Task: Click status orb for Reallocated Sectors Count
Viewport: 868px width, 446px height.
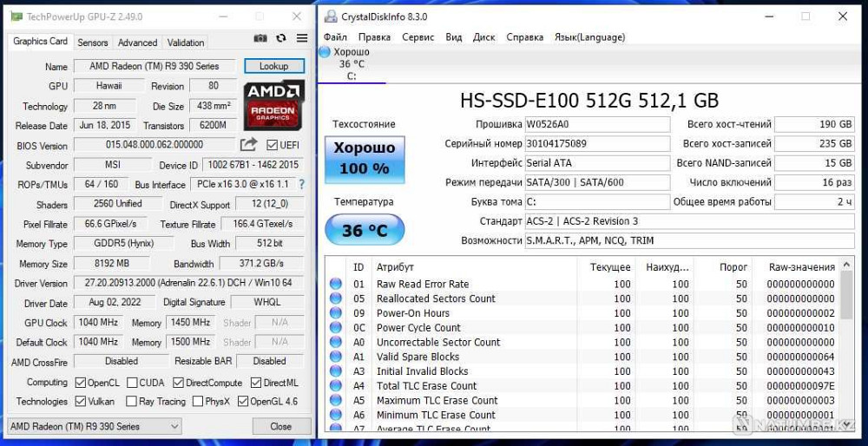Action: tap(336, 298)
